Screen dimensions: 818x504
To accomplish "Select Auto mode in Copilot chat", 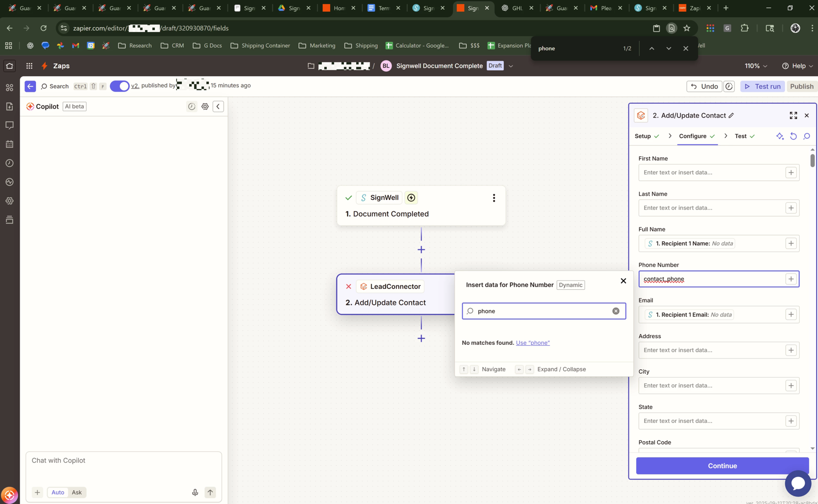I will click(57, 492).
